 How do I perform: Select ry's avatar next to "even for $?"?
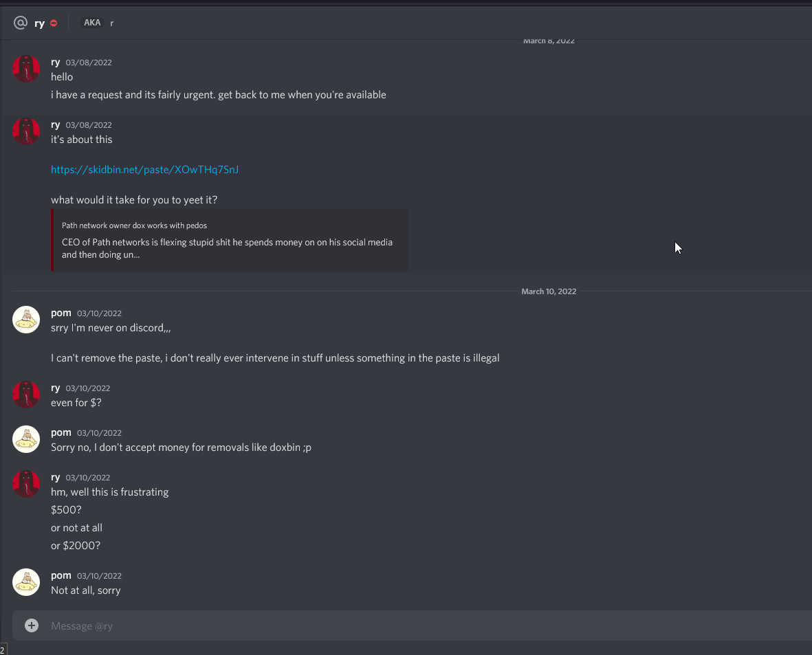point(26,395)
